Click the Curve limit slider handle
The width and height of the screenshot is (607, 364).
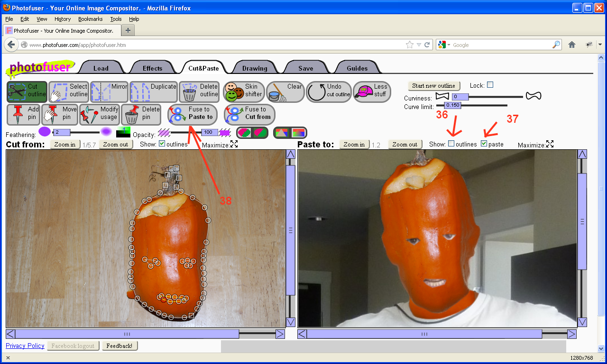click(452, 105)
